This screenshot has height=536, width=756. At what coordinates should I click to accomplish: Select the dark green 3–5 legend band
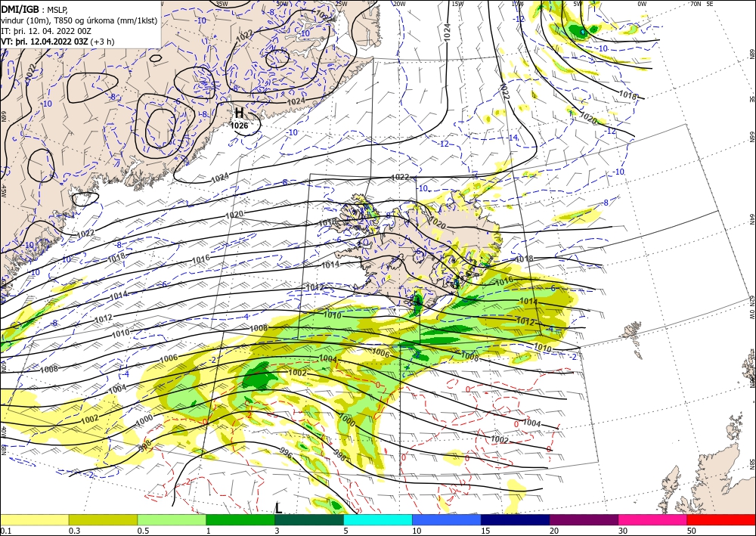pos(309,519)
